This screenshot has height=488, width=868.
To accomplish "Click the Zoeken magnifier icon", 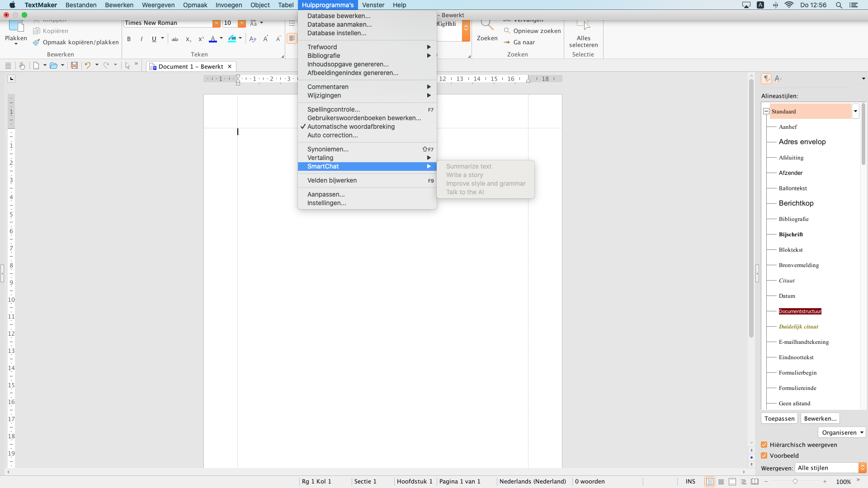I will 487,26.
